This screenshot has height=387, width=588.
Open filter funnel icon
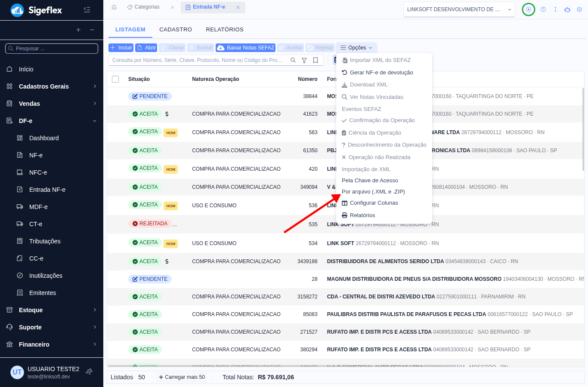(304, 60)
